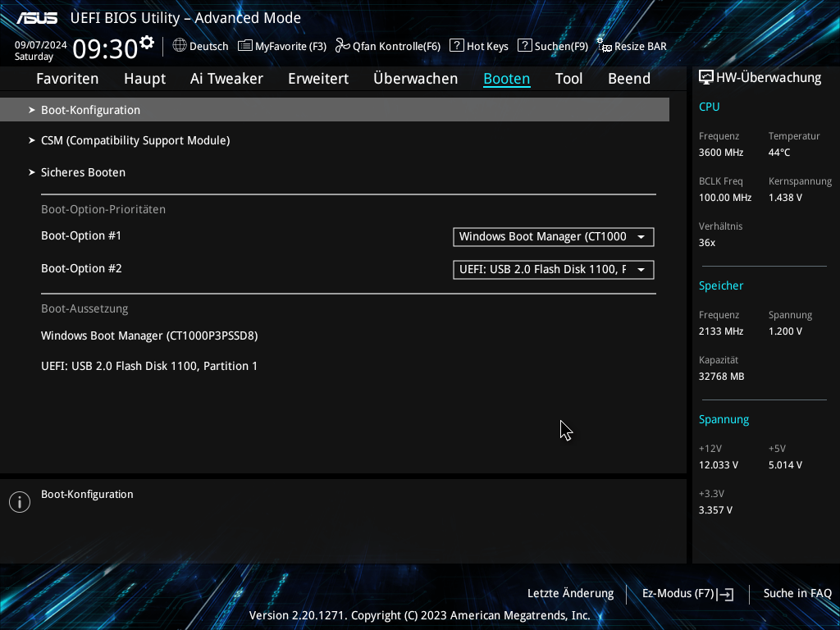The image size is (840, 630).
Task: Click the CPU section heading
Action: (x=710, y=107)
